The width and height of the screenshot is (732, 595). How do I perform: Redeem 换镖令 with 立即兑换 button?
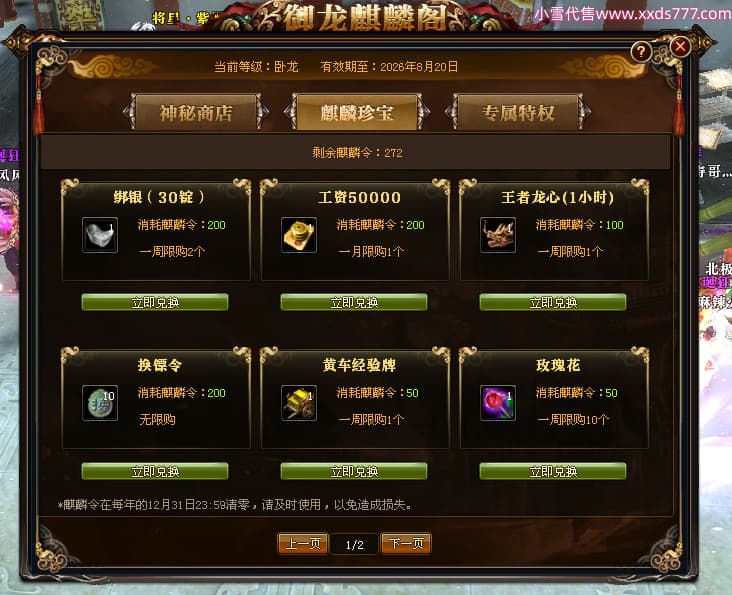(x=155, y=471)
